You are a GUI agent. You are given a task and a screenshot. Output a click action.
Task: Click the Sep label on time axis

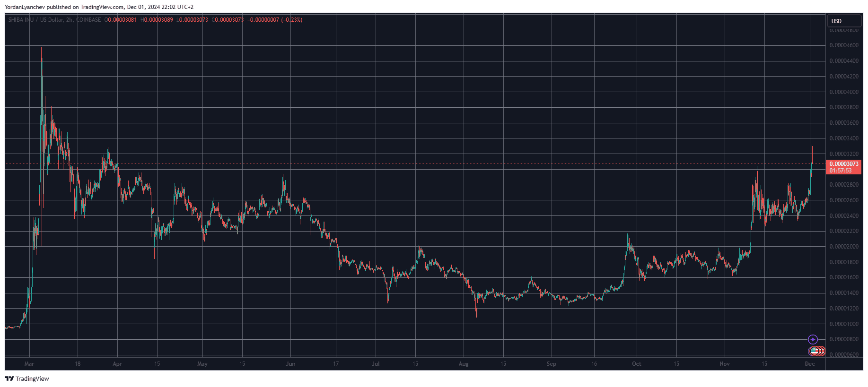pos(552,364)
